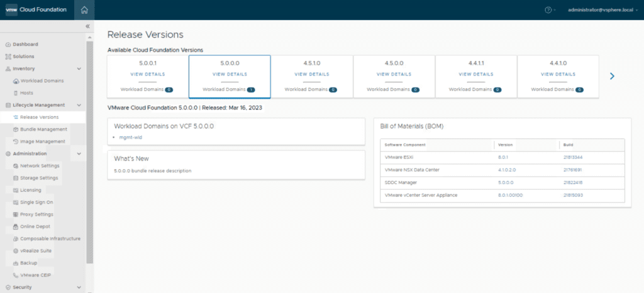Open the administrator@vsphere.local user dropdown
This screenshot has width=644, height=293.
(x=602, y=10)
